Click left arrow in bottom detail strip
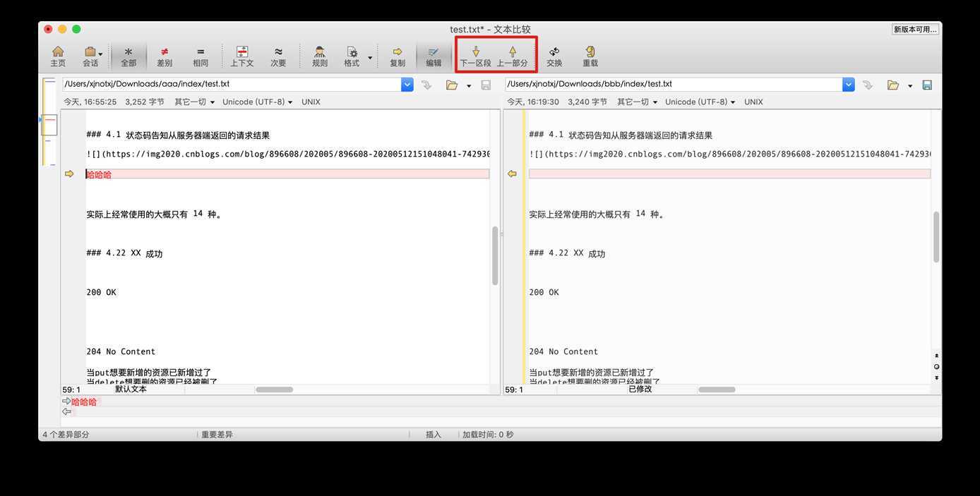Image resolution: width=980 pixels, height=496 pixels. tap(66, 411)
